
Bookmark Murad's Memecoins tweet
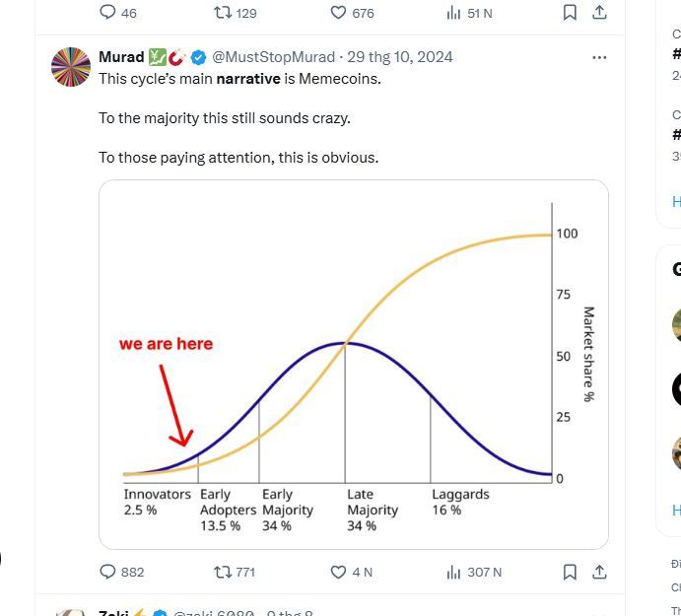pyautogui.click(x=570, y=572)
